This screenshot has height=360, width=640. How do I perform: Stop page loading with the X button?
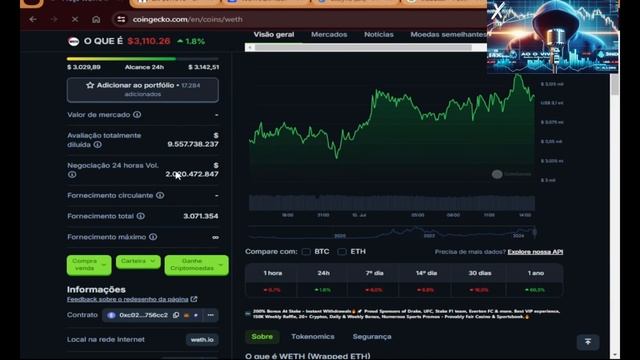pos(75,19)
